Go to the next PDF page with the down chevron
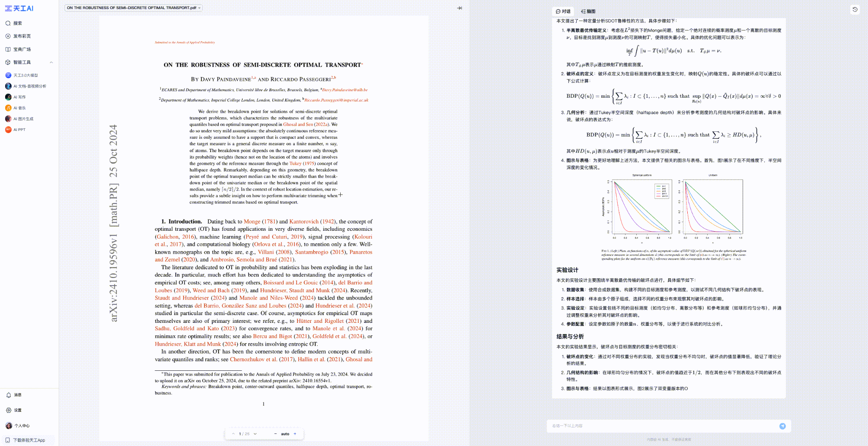This screenshot has width=868, height=446. pyautogui.click(x=255, y=434)
